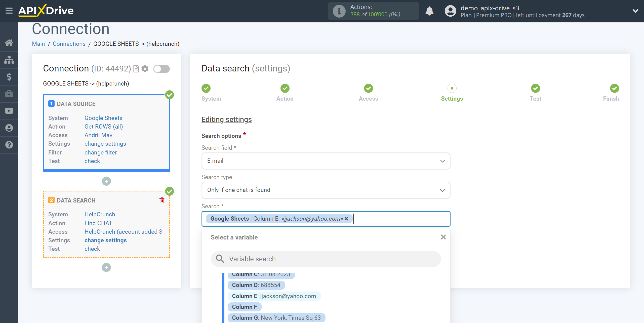Click check in Data Search
The width and height of the screenshot is (644, 323).
92,249
